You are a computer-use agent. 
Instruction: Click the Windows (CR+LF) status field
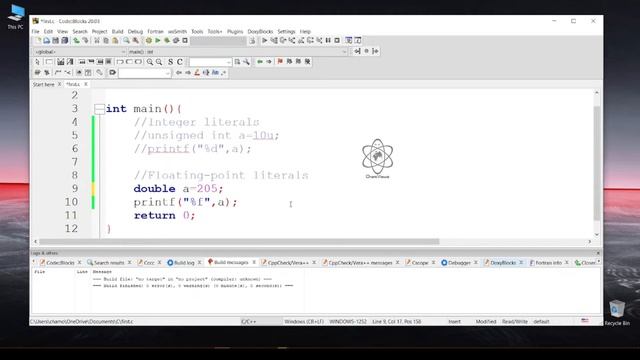tap(304, 322)
